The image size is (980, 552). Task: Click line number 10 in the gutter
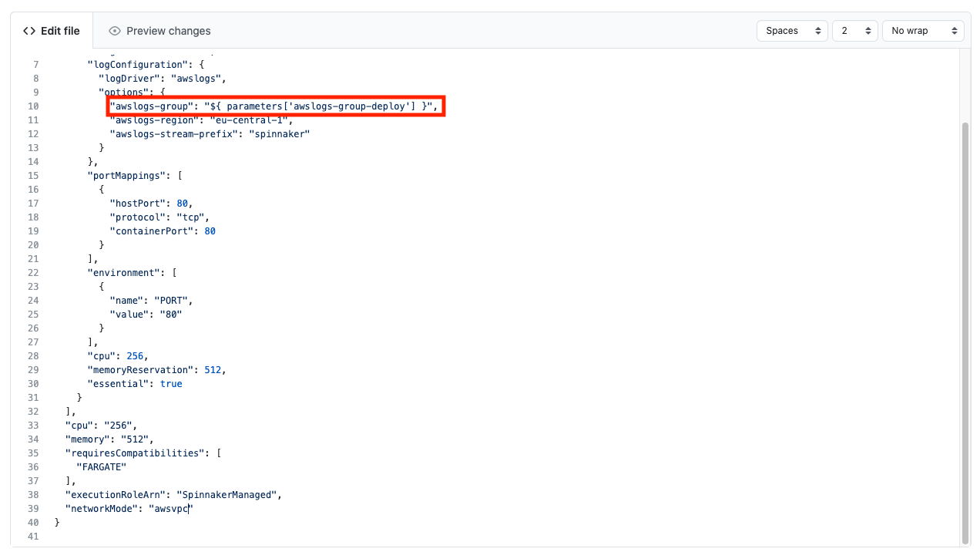(32, 106)
